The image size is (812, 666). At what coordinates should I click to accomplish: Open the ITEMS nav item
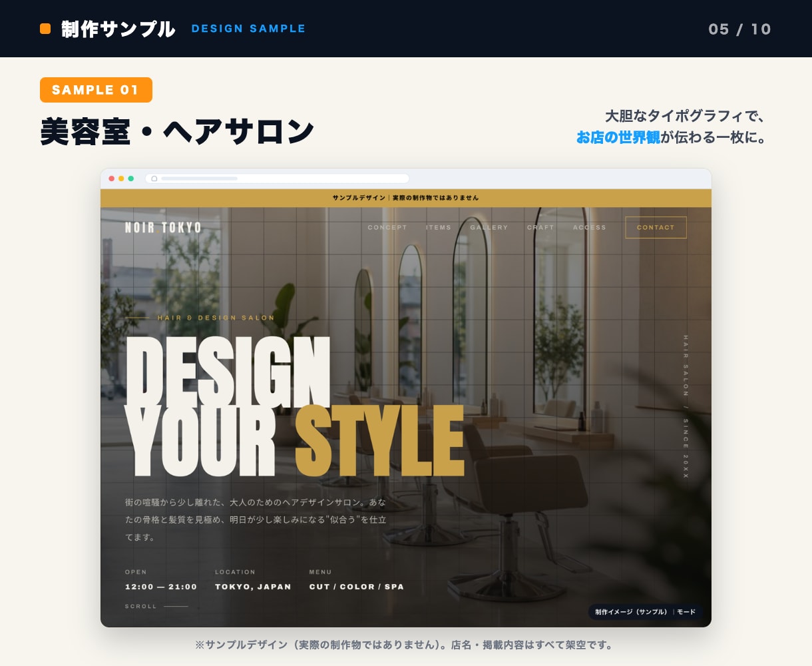[439, 228]
